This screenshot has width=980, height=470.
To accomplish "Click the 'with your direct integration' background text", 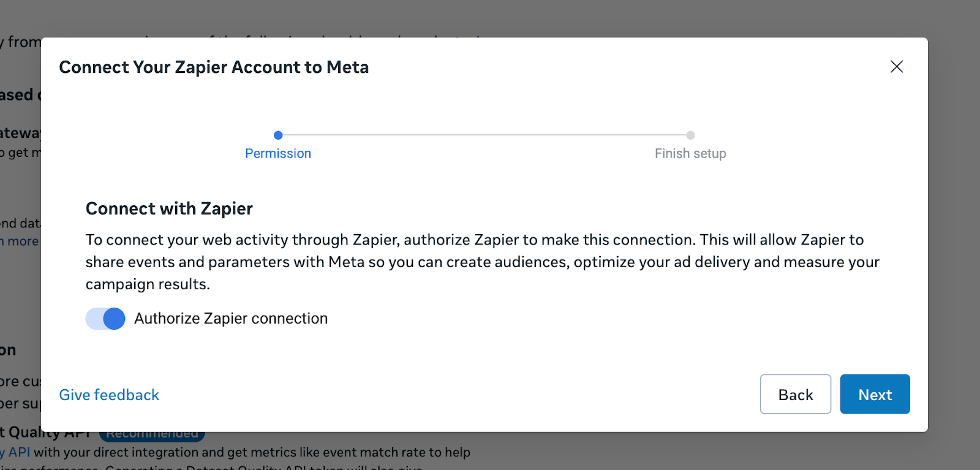I will (x=251, y=453).
